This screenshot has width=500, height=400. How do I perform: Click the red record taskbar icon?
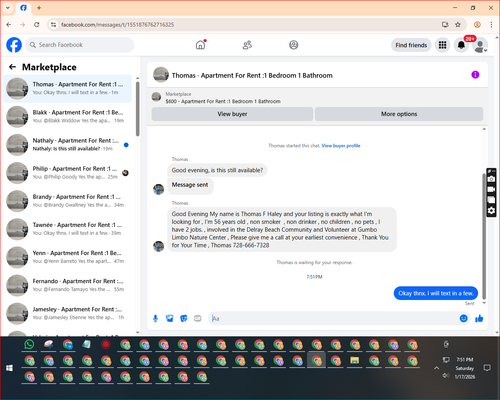106,344
